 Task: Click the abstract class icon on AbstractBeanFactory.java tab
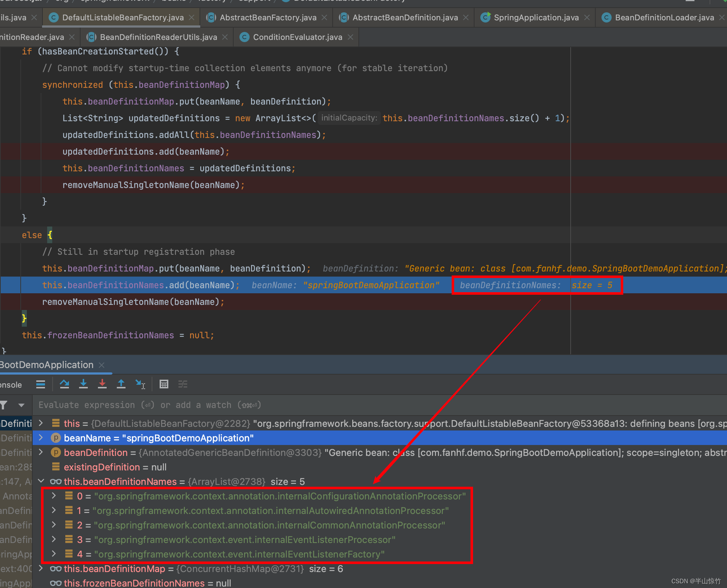(x=211, y=17)
